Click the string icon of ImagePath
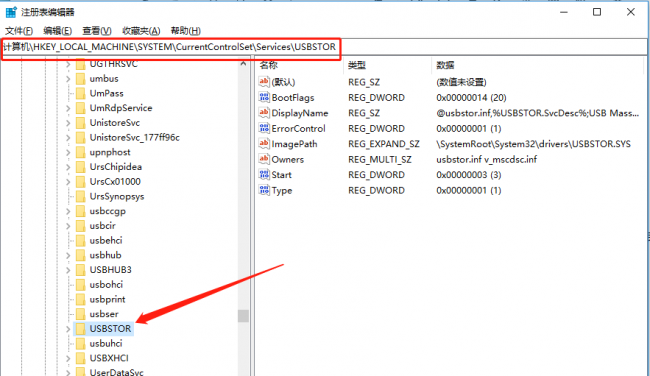650x376 pixels. (264, 144)
